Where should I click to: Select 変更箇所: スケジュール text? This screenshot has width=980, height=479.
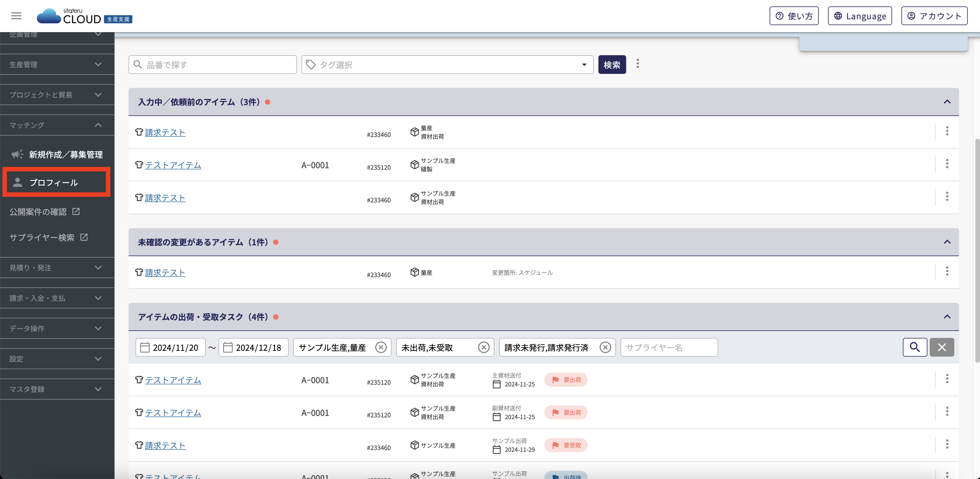(522, 273)
